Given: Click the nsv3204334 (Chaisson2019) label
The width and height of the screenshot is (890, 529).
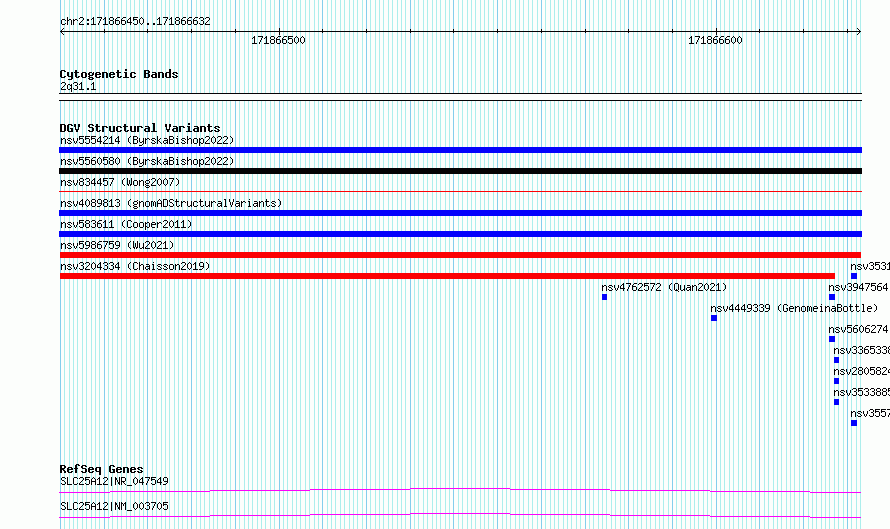Looking at the screenshot, I should pos(135,266).
